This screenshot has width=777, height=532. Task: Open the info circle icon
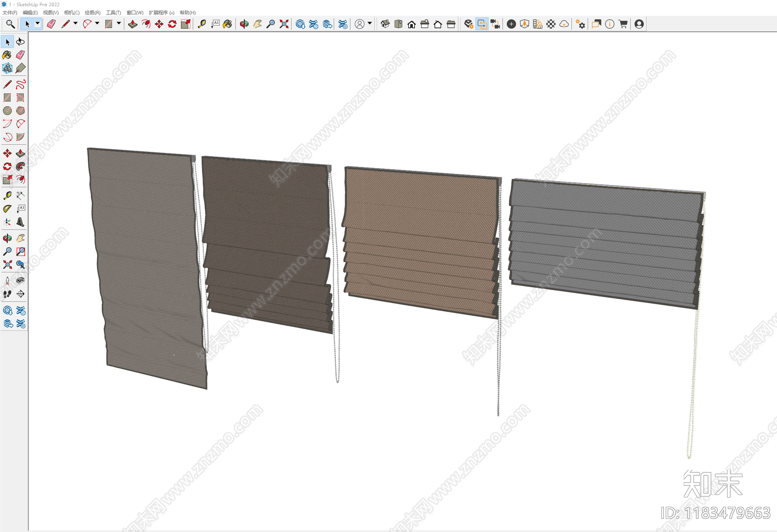(x=610, y=24)
